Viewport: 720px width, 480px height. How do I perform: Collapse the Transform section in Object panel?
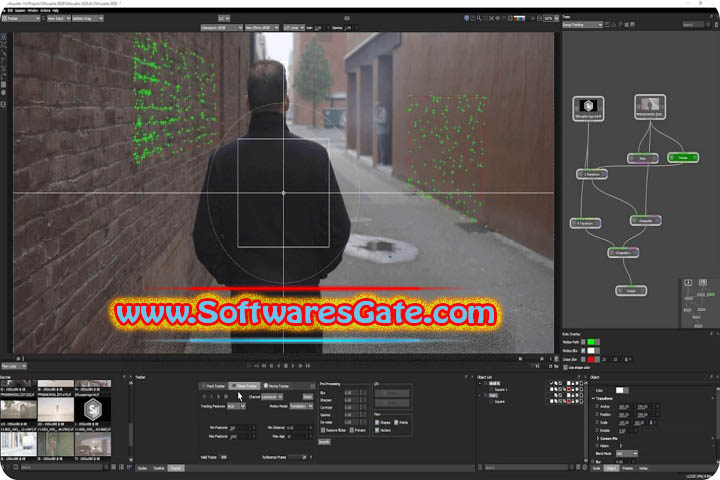pos(594,398)
